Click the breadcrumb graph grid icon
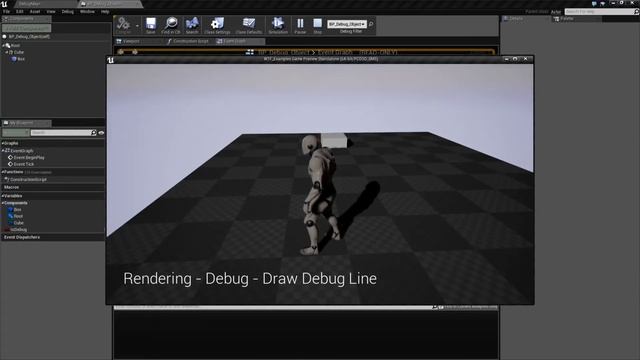Screen dimensions: 640x360 pos(250,52)
